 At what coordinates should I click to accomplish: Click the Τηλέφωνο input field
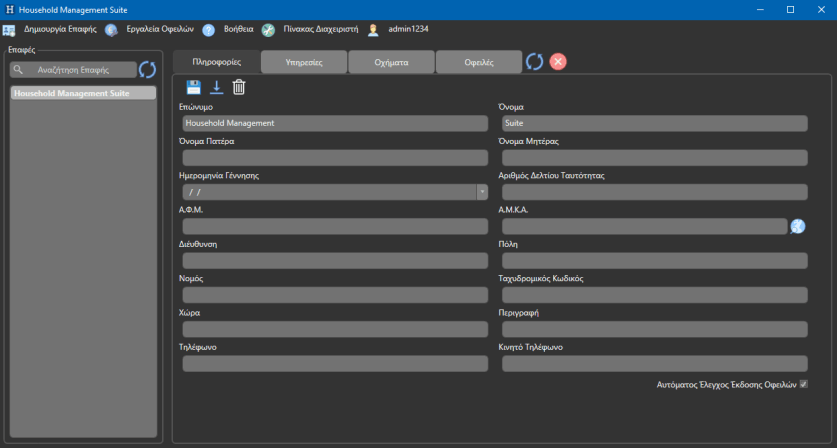(x=335, y=364)
